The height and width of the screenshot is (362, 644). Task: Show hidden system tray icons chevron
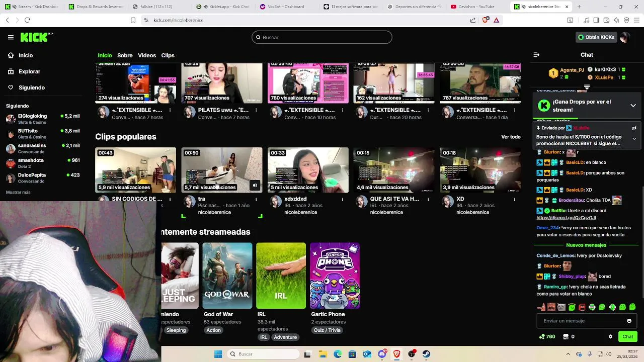[x=568, y=354]
